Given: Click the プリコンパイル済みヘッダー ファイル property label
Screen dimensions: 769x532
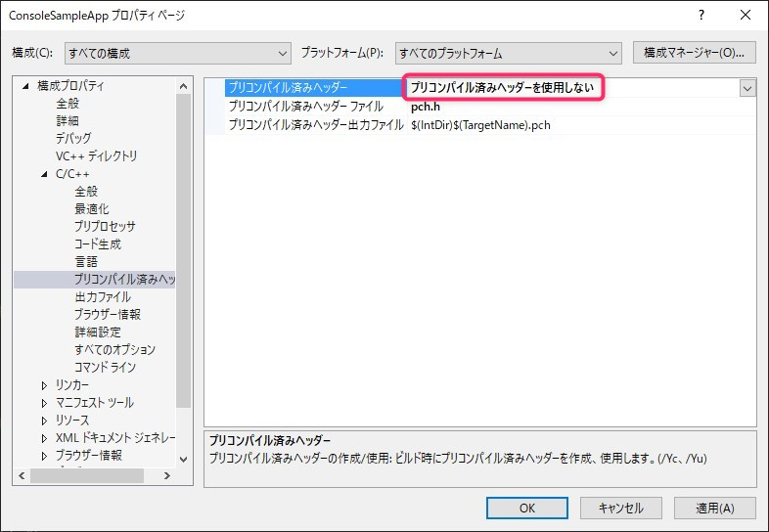Looking at the screenshot, I should tap(306, 107).
